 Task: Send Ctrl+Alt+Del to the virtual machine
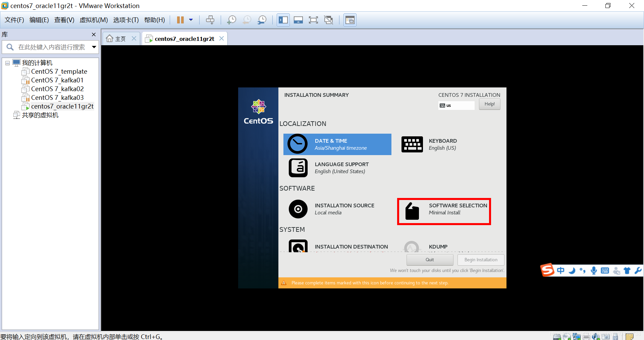point(210,20)
